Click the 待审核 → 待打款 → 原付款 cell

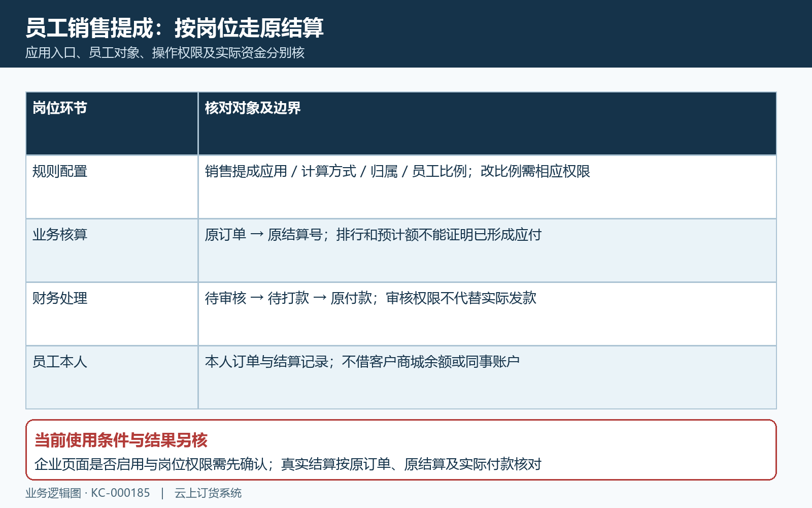487,314
